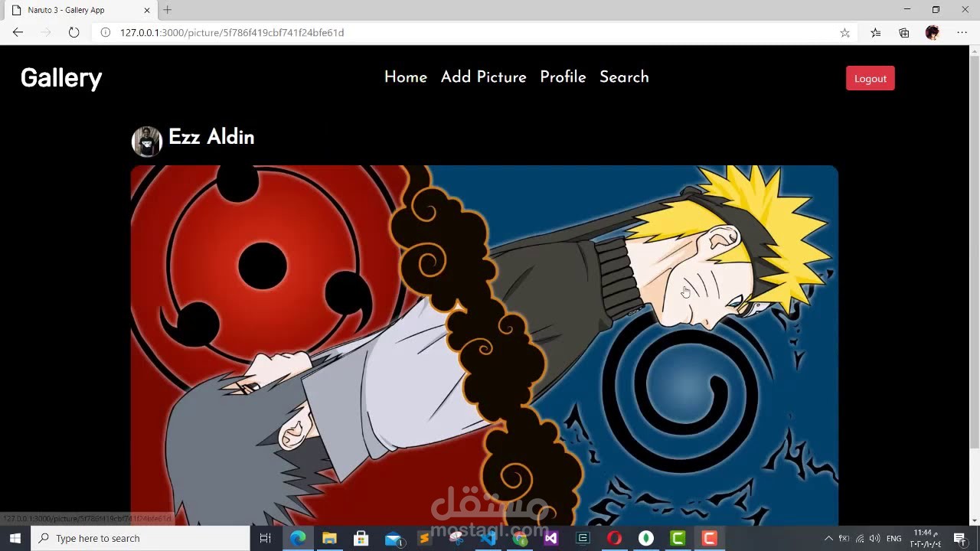The height and width of the screenshot is (551, 980).
Task: Add this page to favorites (star icon)
Action: [844, 32]
